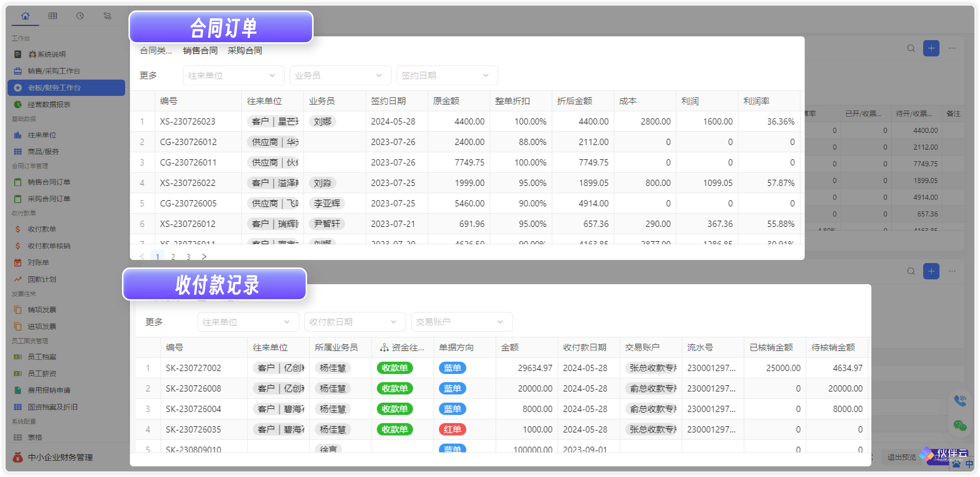Open the 收付款日期 filter dropdown

click(x=355, y=322)
